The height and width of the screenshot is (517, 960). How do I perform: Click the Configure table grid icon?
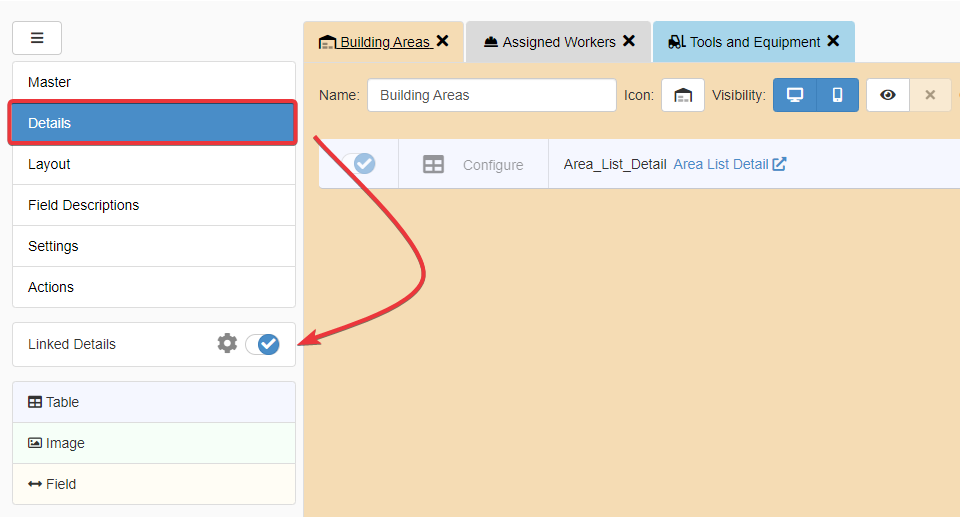(433, 164)
